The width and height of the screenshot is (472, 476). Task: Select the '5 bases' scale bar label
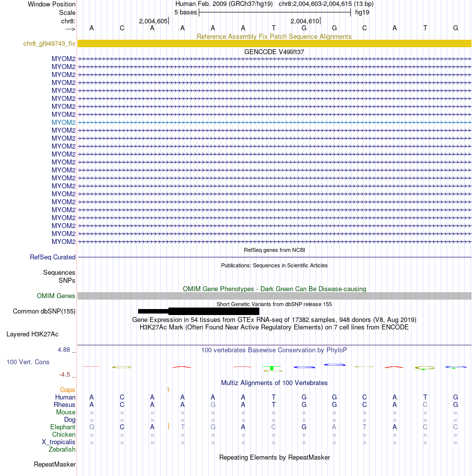[x=185, y=12]
